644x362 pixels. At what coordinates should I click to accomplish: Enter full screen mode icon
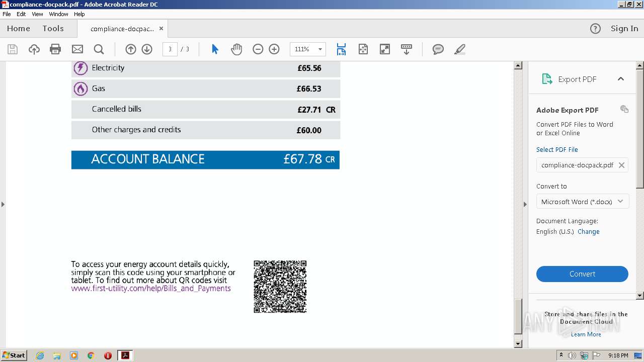tap(385, 49)
